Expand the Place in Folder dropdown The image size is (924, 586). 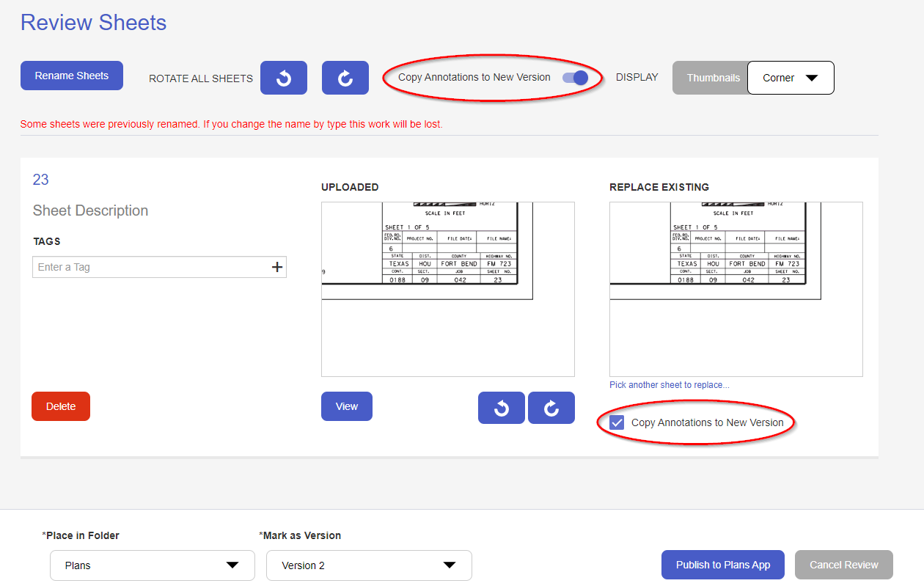tap(152, 565)
